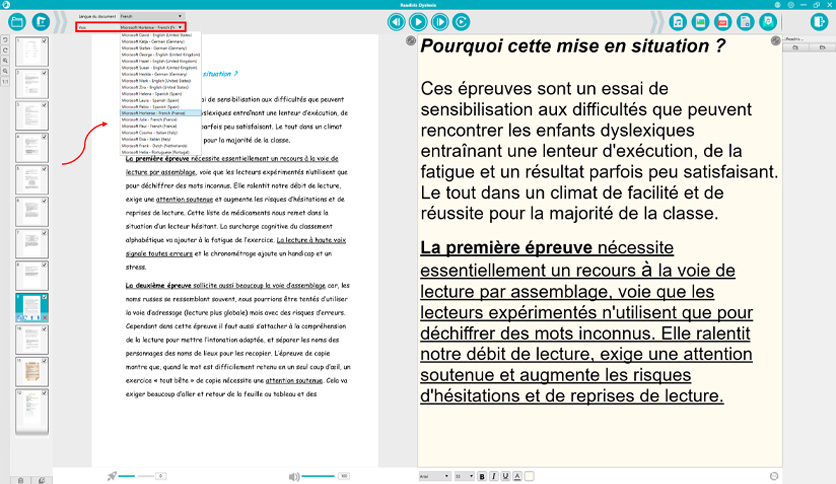Open a document with the folder icon

(x=17, y=22)
